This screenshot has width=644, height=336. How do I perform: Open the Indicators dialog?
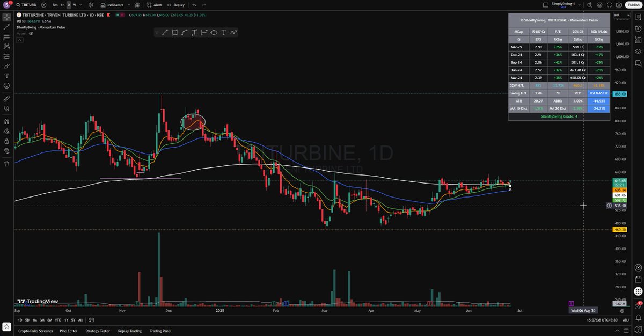112,5
